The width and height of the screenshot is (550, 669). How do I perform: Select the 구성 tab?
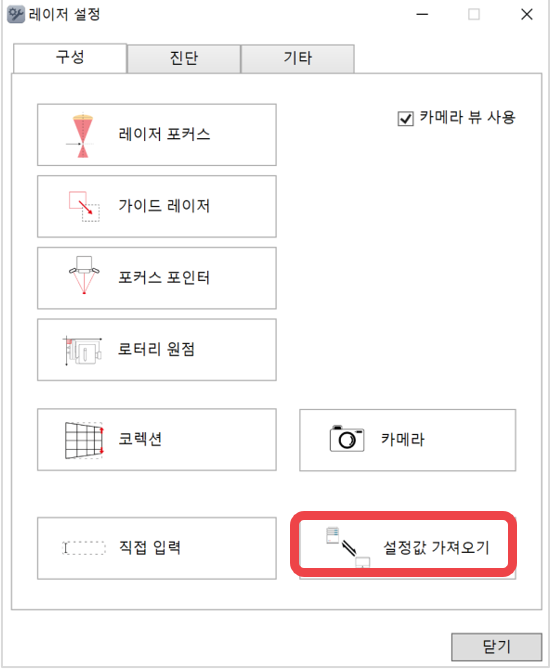[x=70, y=58]
